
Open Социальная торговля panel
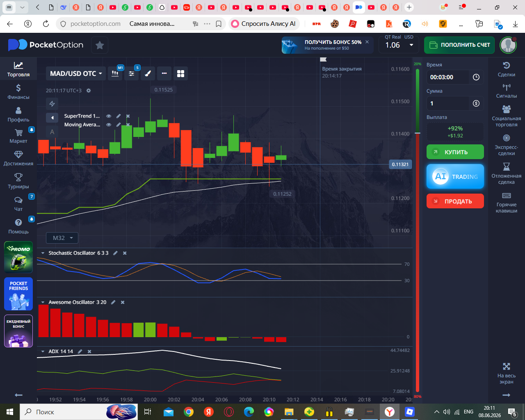507,116
